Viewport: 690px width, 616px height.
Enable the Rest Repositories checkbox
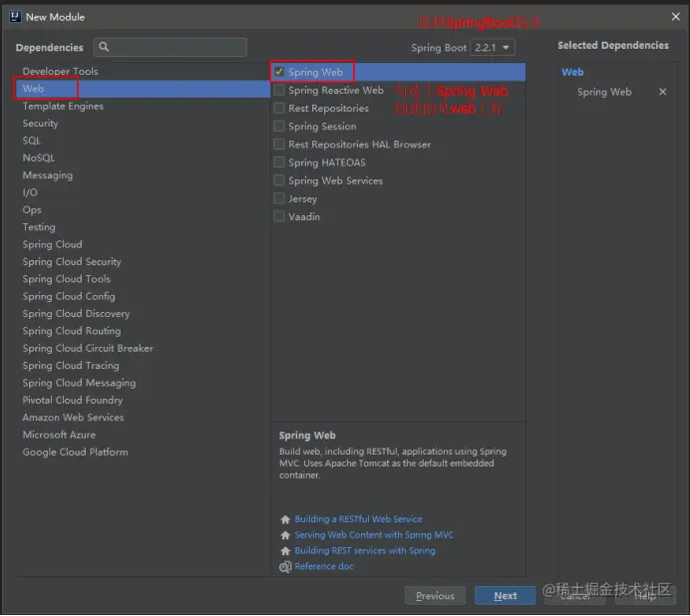(279, 108)
